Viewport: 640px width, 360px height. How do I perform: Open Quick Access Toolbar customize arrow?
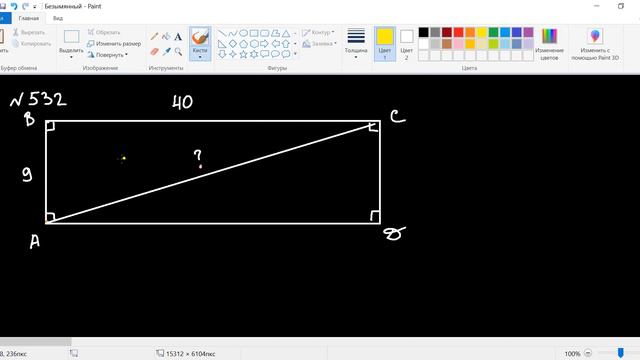pos(35,7)
